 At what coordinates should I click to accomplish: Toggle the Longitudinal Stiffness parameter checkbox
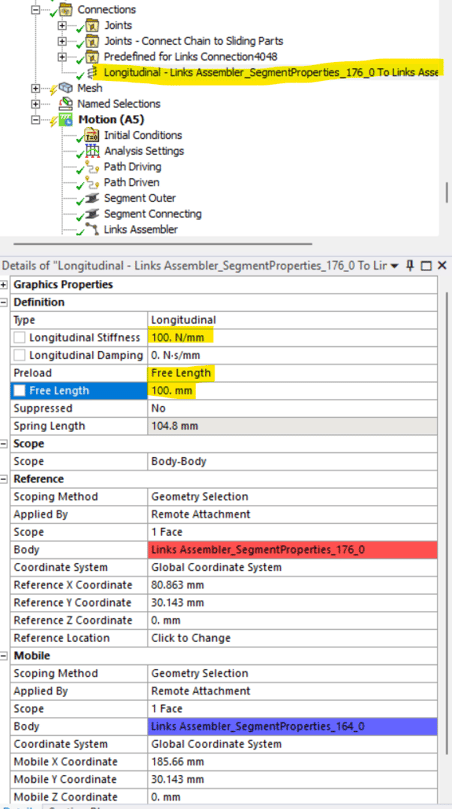[x=20, y=338]
